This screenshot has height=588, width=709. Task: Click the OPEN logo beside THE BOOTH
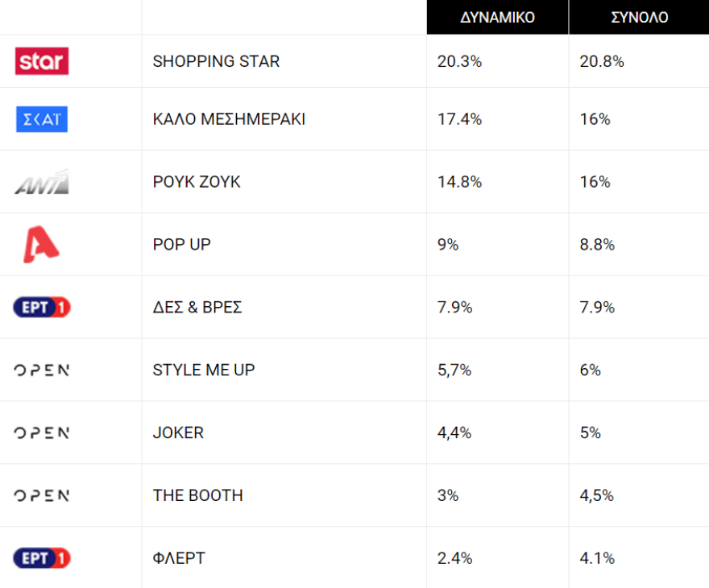(42, 496)
